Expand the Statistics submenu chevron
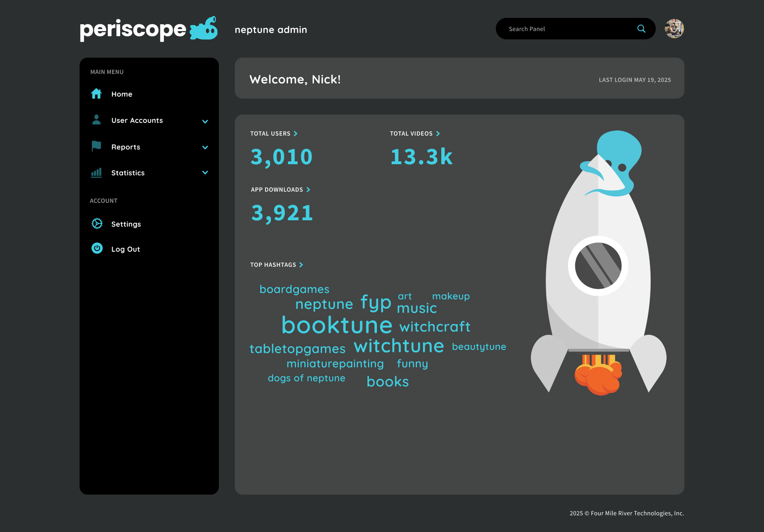 tap(205, 173)
